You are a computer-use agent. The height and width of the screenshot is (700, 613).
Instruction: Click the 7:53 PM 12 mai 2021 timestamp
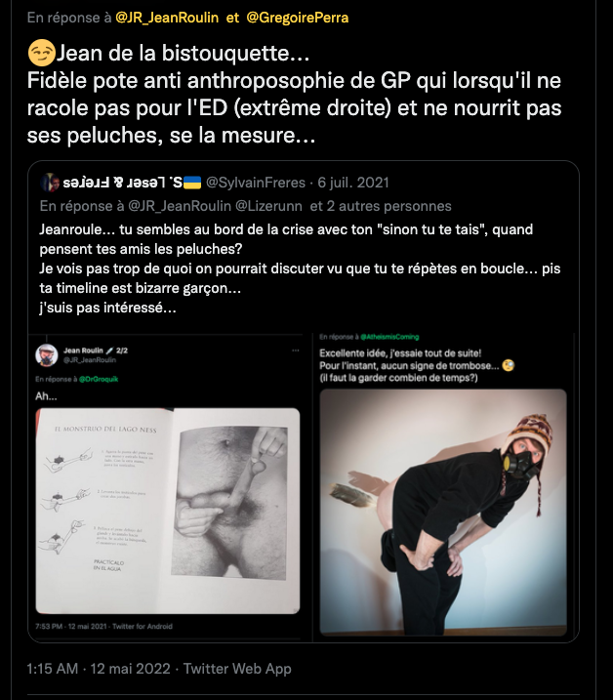(71, 627)
